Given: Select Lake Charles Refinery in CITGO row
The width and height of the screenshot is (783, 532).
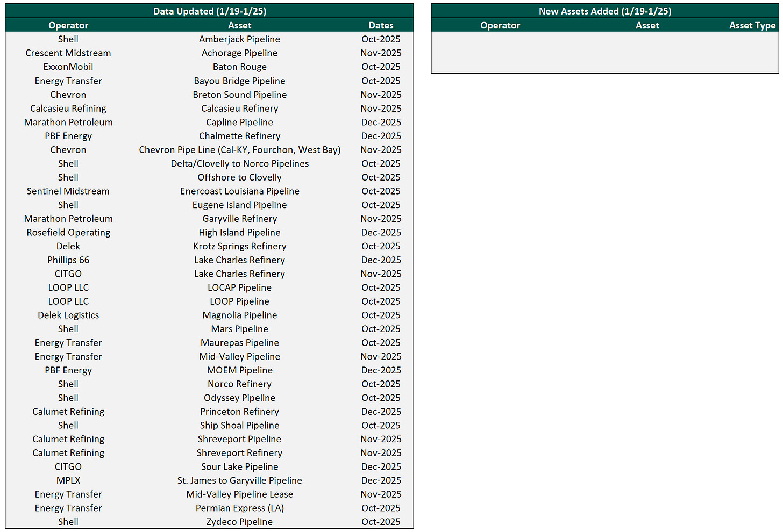Looking at the screenshot, I should 239,274.
